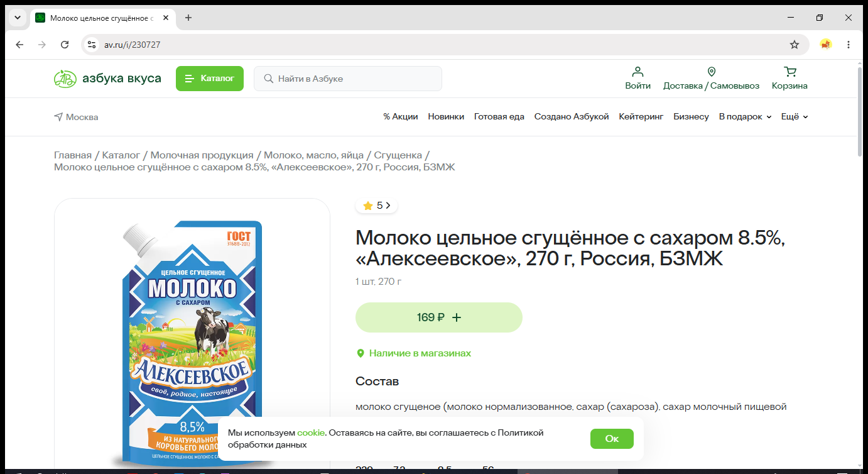
Task: Open the Корзина shopping cart
Action: click(x=789, y=79)
